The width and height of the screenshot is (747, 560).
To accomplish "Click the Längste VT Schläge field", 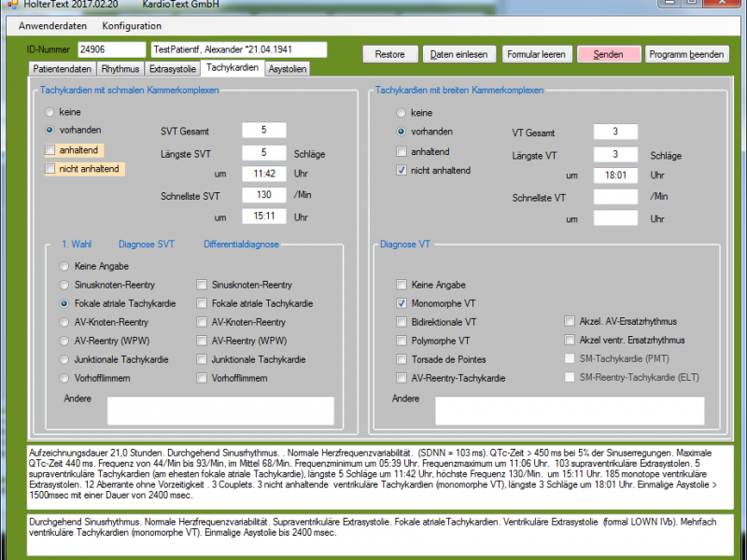I will pyautogui.click(x=615, y=154).
